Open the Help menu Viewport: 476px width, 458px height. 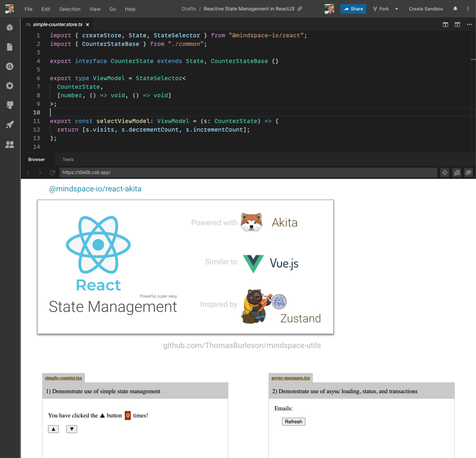[x=130, y=9]
